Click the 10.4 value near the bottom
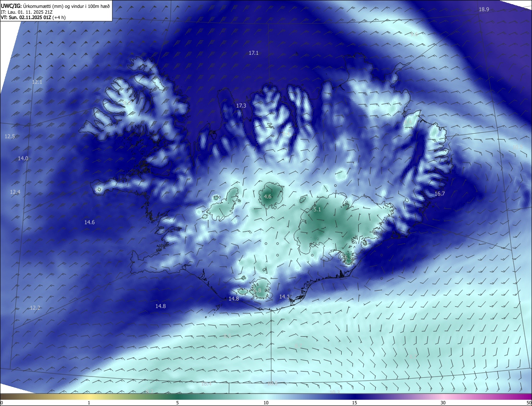The width and height of the screenshot is (532, 406). pos(206,384)
